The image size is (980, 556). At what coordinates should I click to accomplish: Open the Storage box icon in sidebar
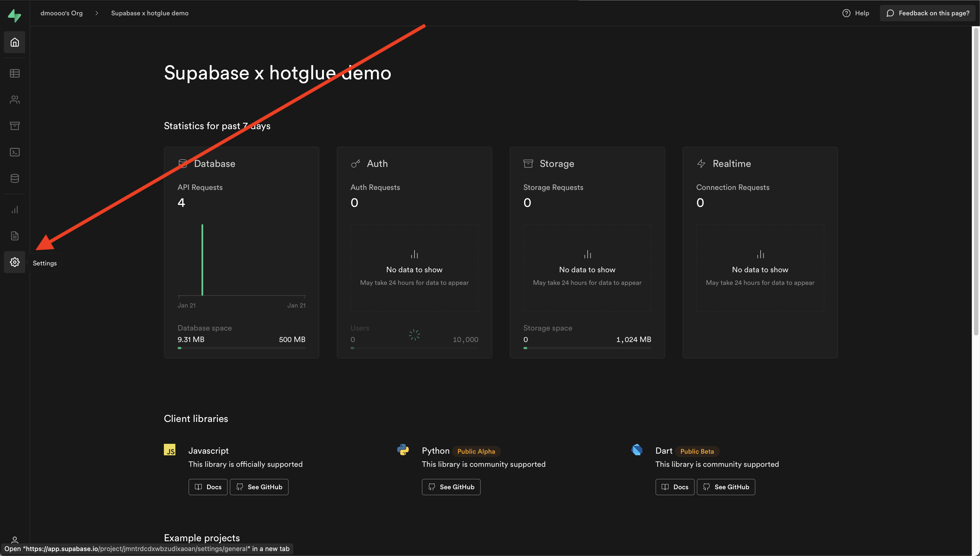click(15, 126)
